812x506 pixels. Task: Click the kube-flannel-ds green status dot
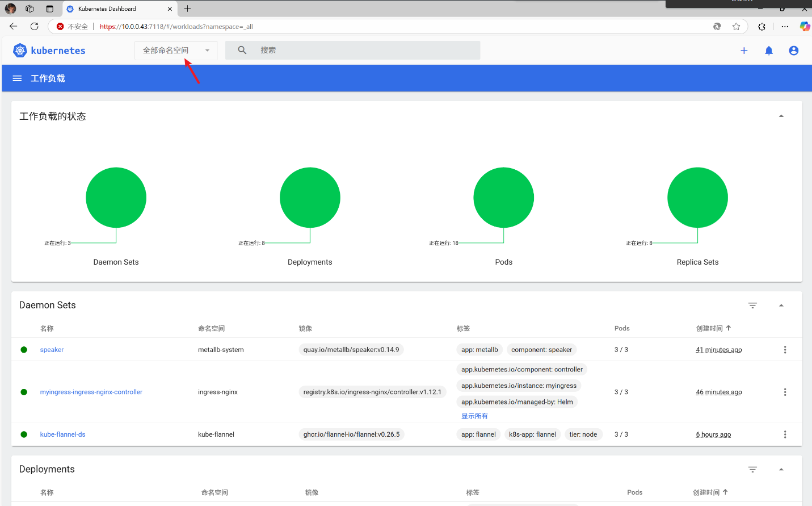(24, 434)
